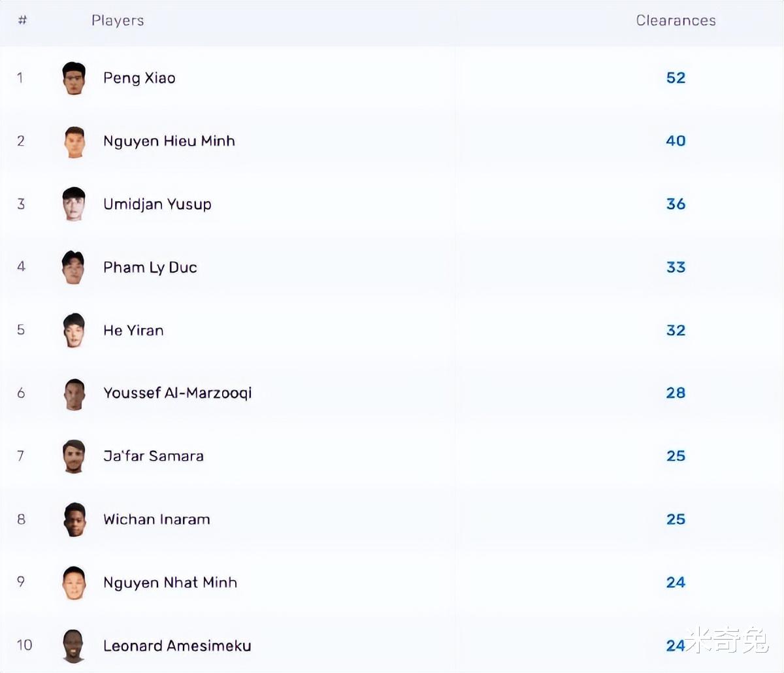Click Leonard Amesimeku's player avatar

[74, 646]
